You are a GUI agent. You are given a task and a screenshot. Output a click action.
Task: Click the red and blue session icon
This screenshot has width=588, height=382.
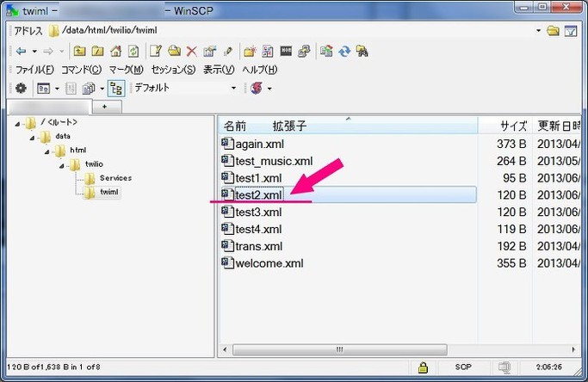point(257,89)
